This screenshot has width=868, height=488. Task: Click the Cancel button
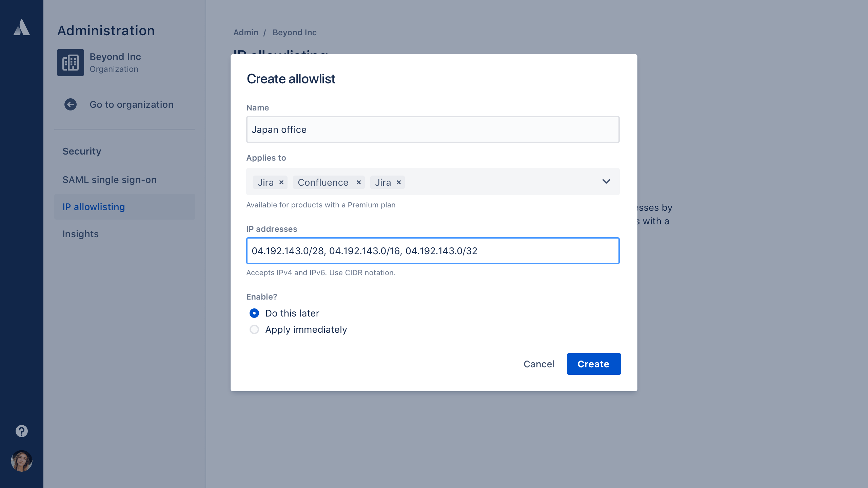[x=539, y=364]
